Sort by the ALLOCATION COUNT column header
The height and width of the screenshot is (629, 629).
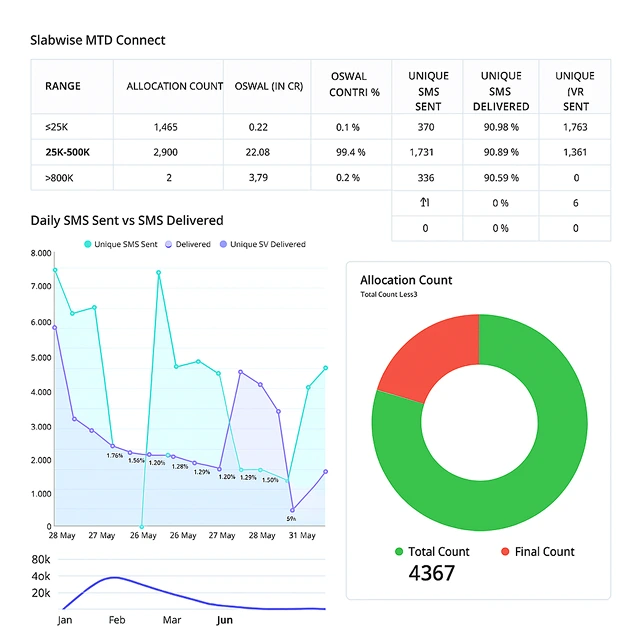click(x=174, y=86)
